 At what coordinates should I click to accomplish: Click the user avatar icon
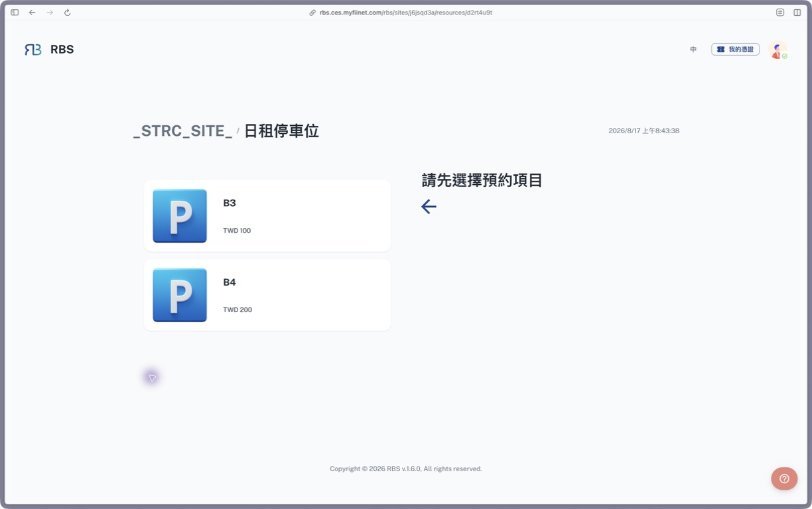(778, 50)
